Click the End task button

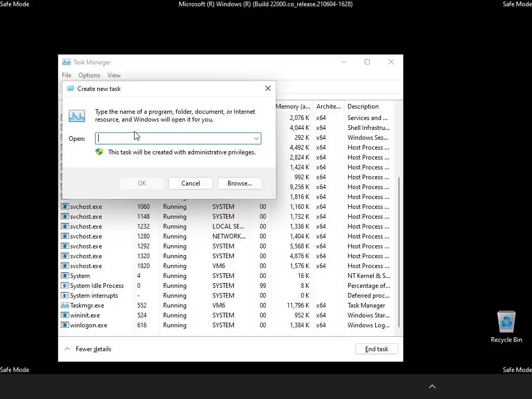377,349
